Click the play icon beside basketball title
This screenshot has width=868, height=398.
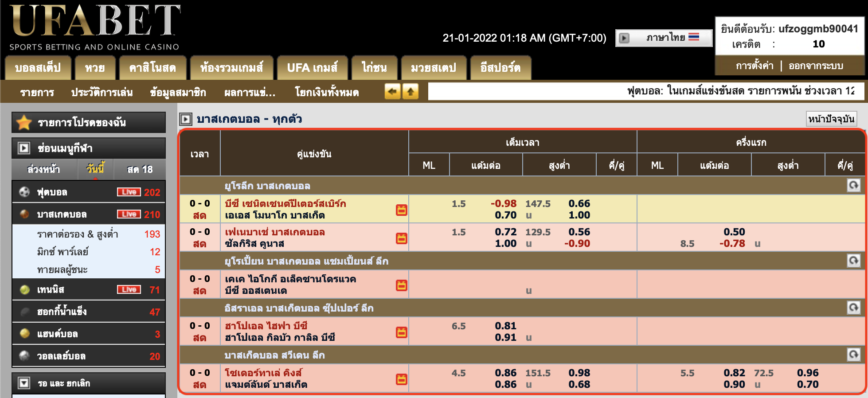[185, 119]
